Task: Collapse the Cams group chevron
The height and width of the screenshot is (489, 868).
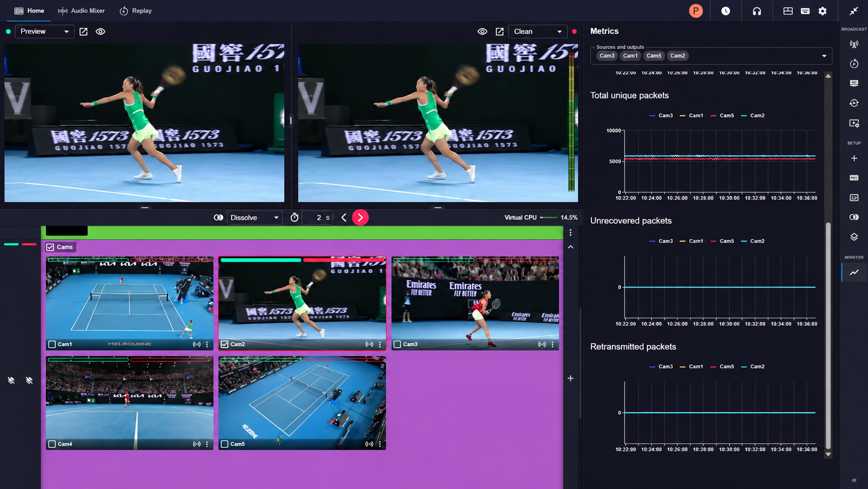Action: point(571,247)
